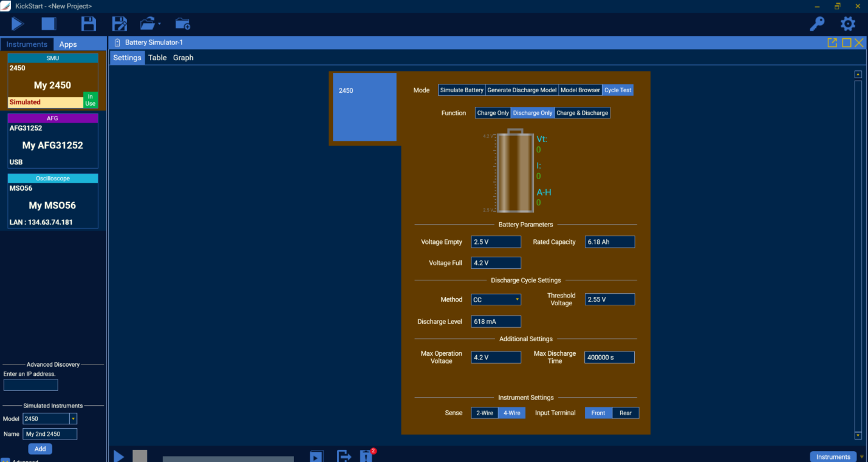Click the export arrow icon in the bottom bar
The width and height of the screenshot is (868, 462).
pyautogui.click(x=344, y=457)
